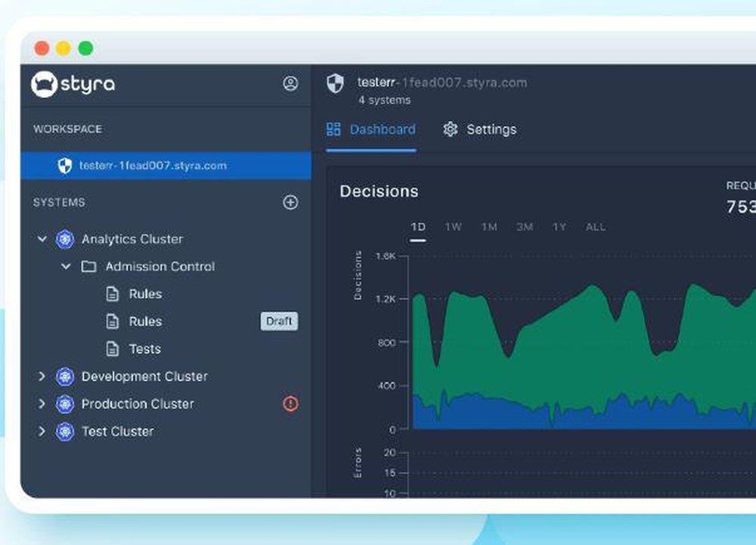Open Production Cluster red alert icon

coord(290,404)
